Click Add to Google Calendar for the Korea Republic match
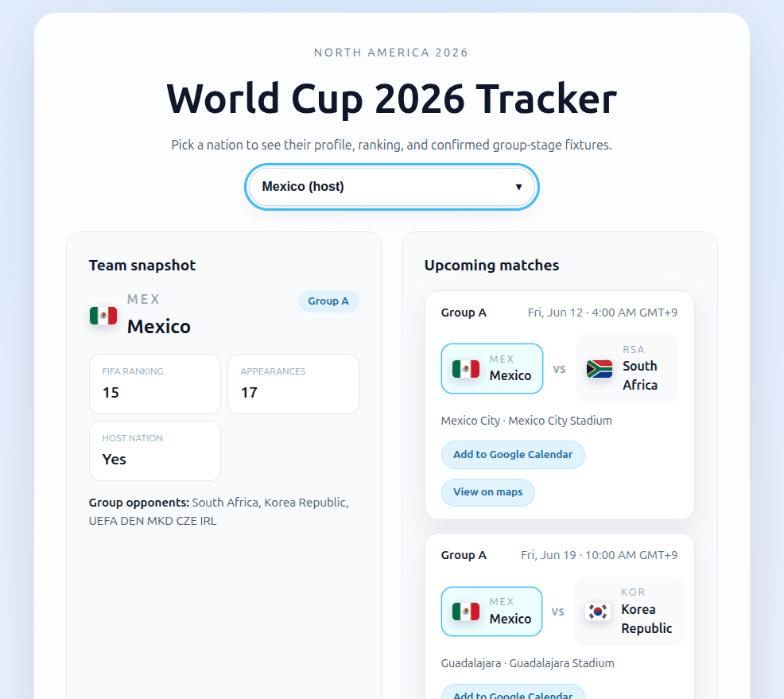 [513, 693]
